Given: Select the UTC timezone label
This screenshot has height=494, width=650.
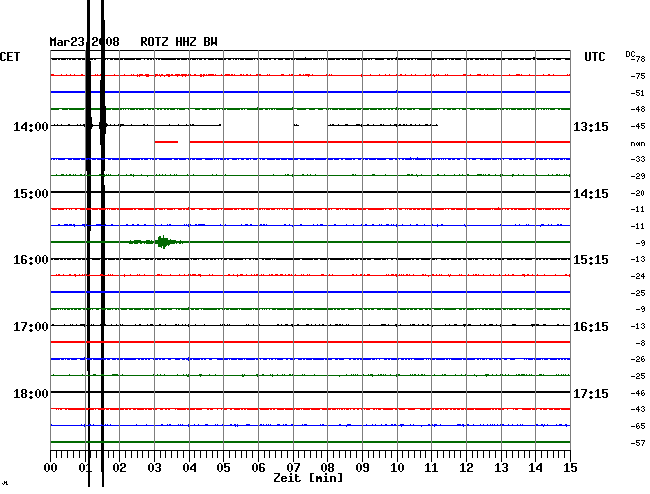Looking at the screenshot, I should (594, 57).
